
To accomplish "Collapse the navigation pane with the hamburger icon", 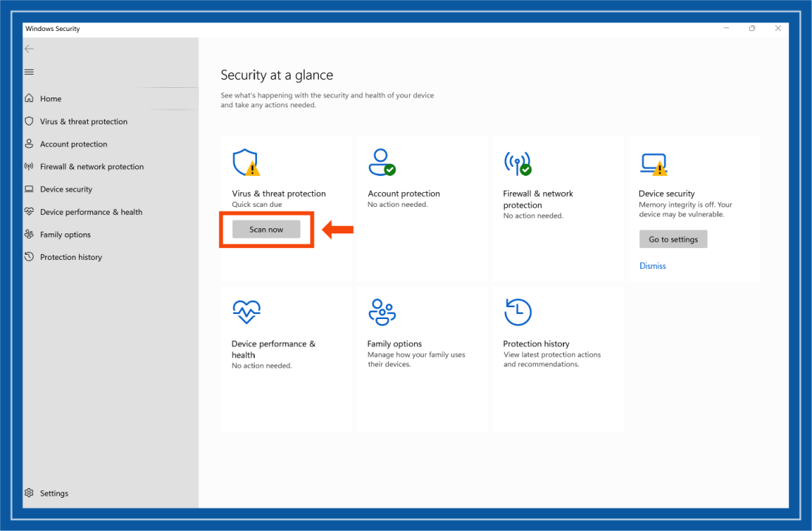I will coord(29,72).
